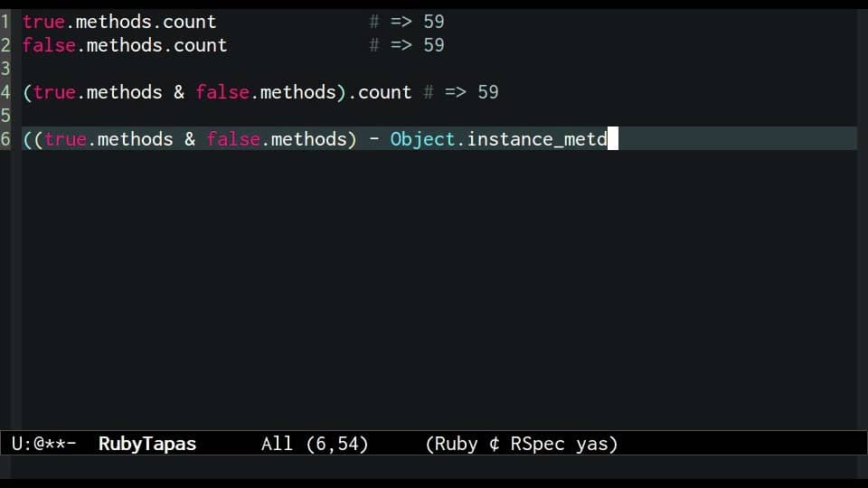Click the '# => 59' comment on line 4
This screenshot has width=868, height=488.
point(461,92)
